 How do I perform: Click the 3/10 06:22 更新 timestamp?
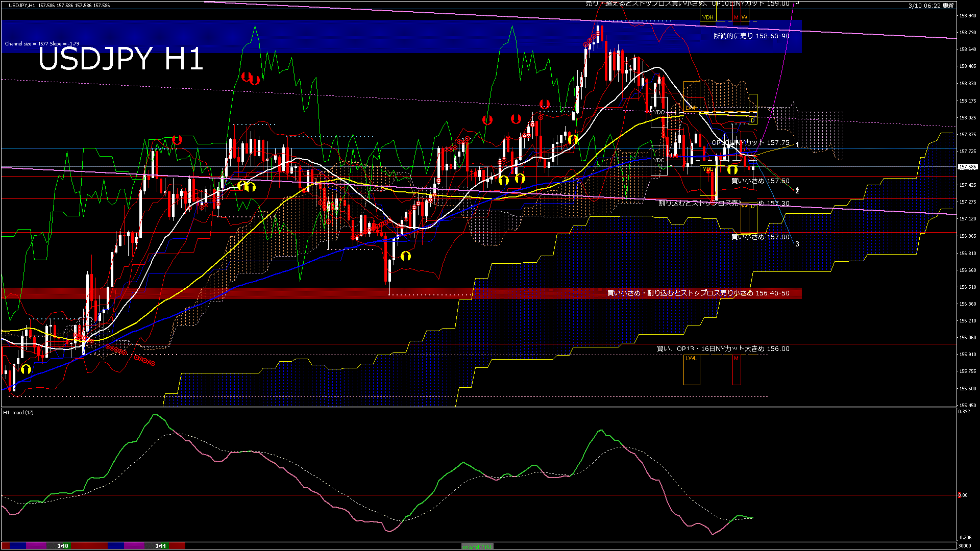click(x=931, y=6)
